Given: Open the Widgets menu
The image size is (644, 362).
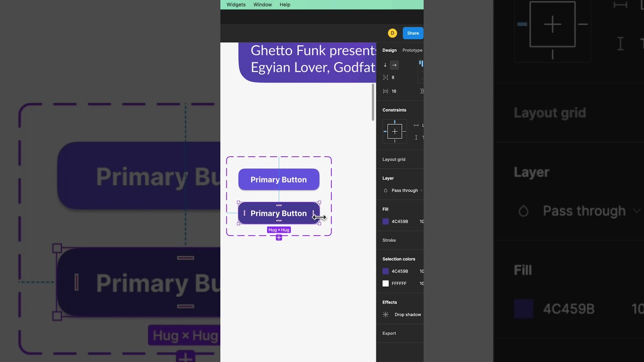Looking at the screenshot, I should [236, 5].
